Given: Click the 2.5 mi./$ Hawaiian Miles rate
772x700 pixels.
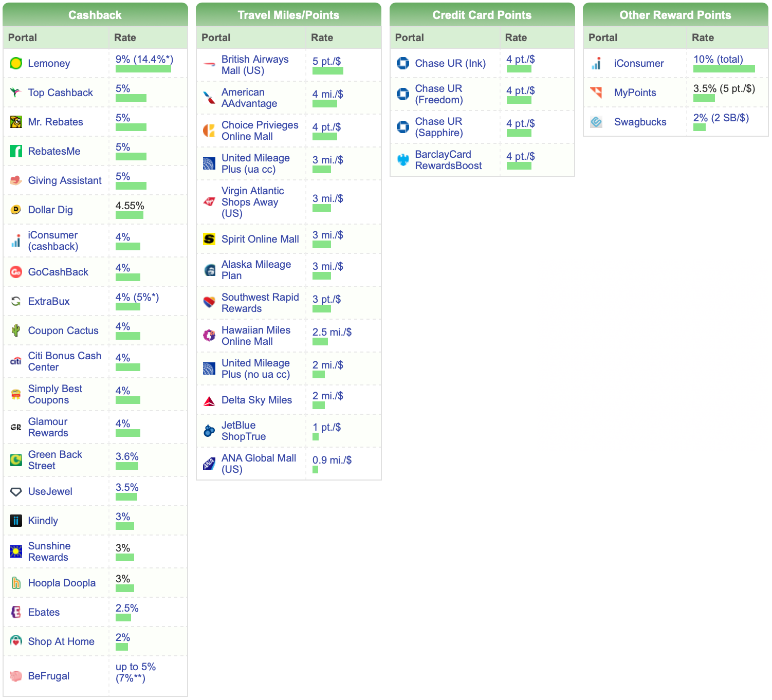Looking at the screenshot, I should click(x=332, y=332).
